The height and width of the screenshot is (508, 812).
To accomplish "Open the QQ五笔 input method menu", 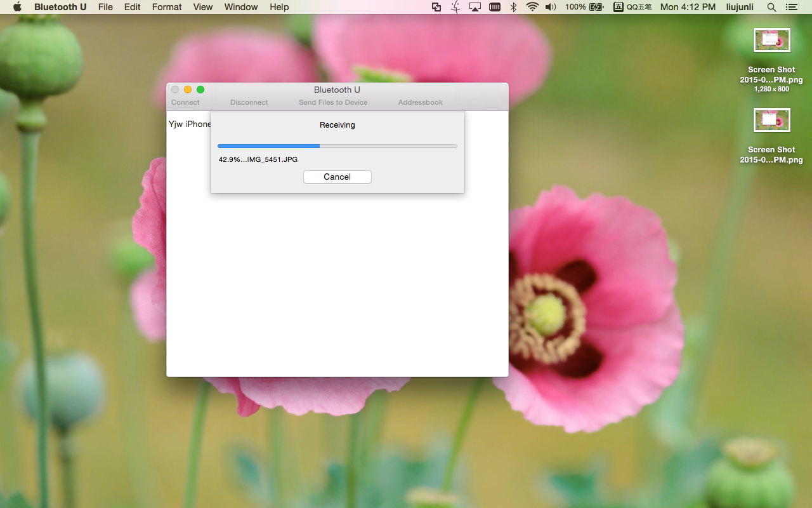I will (x=631, y=7).
